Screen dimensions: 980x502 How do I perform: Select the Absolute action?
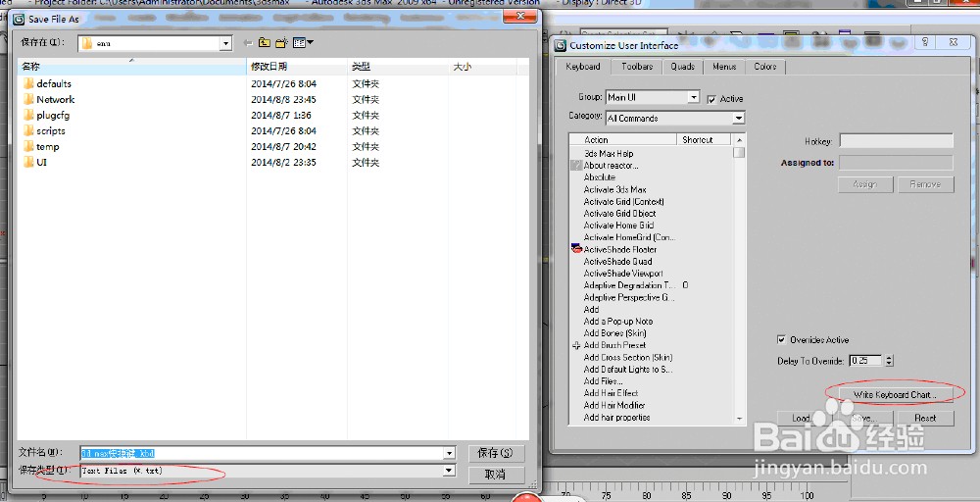click(600, 176)
